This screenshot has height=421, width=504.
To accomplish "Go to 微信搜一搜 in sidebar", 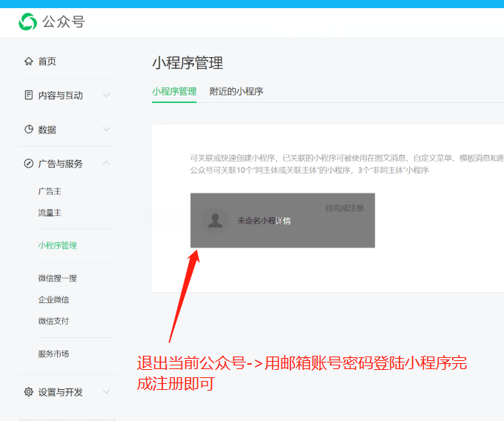I will [x=57, y=279].
